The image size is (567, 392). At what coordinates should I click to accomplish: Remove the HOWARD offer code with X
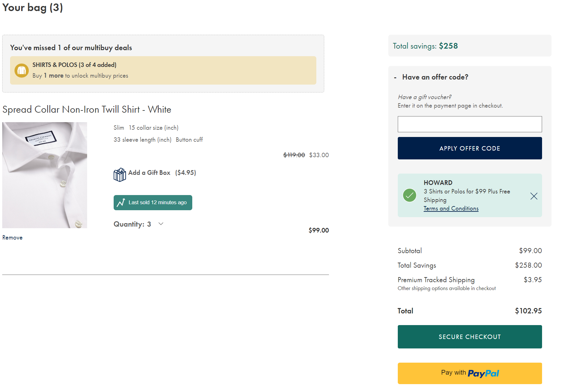click(x=534, y=196)
